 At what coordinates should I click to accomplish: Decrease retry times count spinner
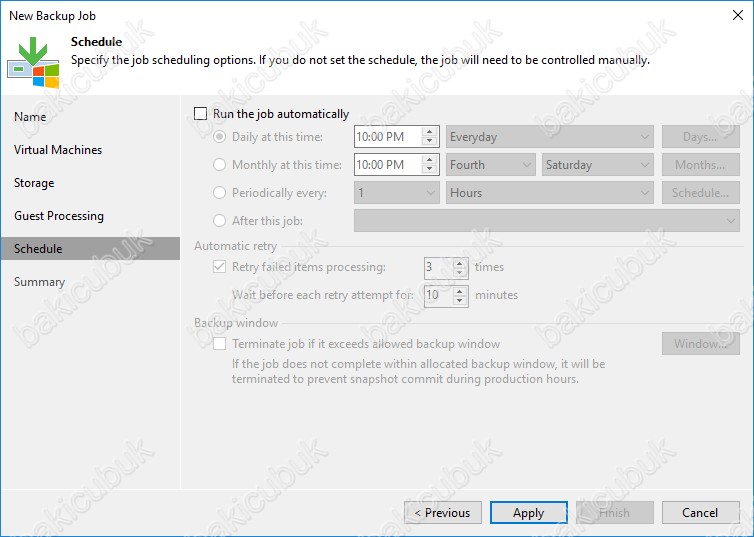click(460, 272)
